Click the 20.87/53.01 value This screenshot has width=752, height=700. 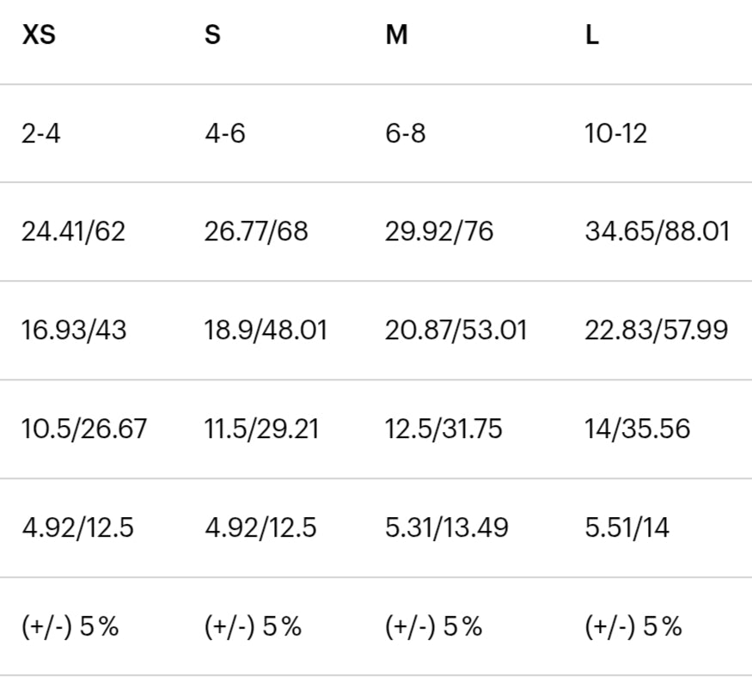pyautogui.click(x=455, y=331)
